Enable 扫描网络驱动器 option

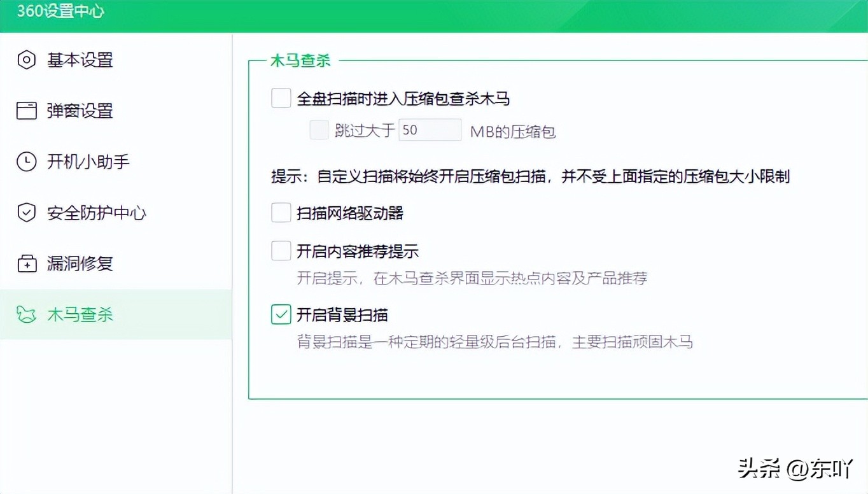(281, 212)
